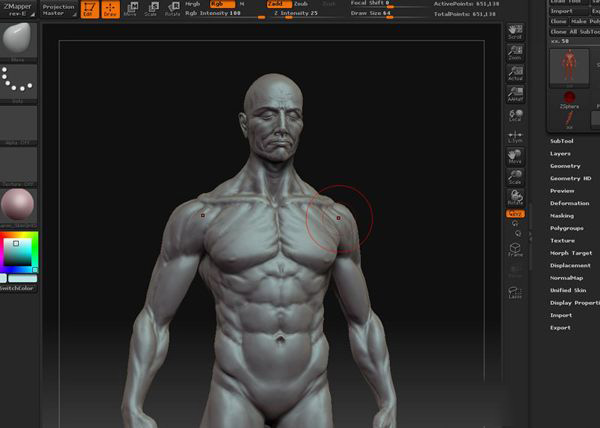This screenshot has width=600, height=428.
Task: Select the red figure tool thumbnail
Action: click(569, 66)
